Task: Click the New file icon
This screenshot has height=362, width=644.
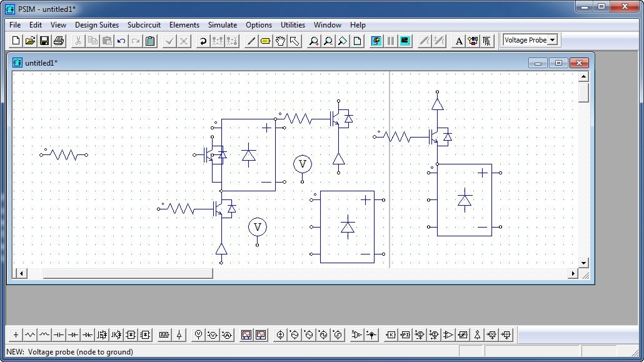Action: [16, 41]
